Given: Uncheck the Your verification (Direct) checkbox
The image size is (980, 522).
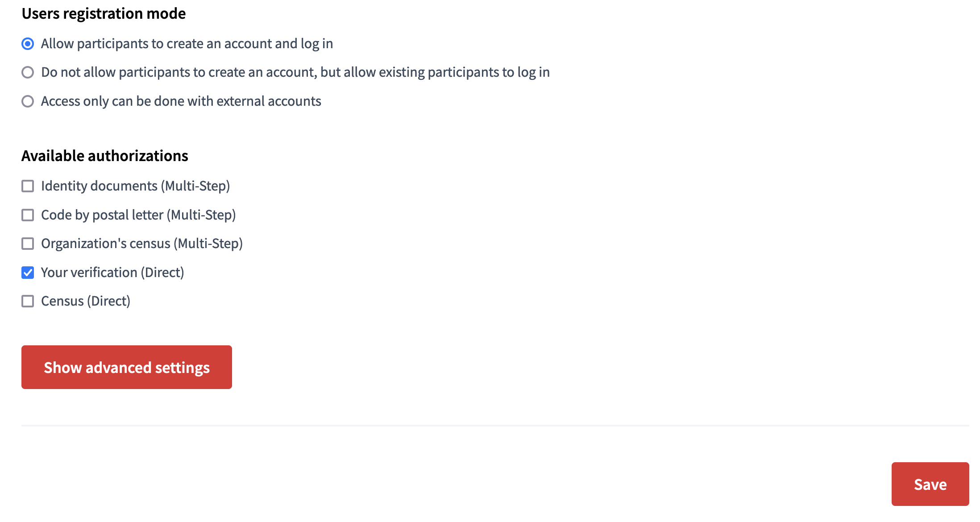Looking at the screenshot, I should click(28, 273).
